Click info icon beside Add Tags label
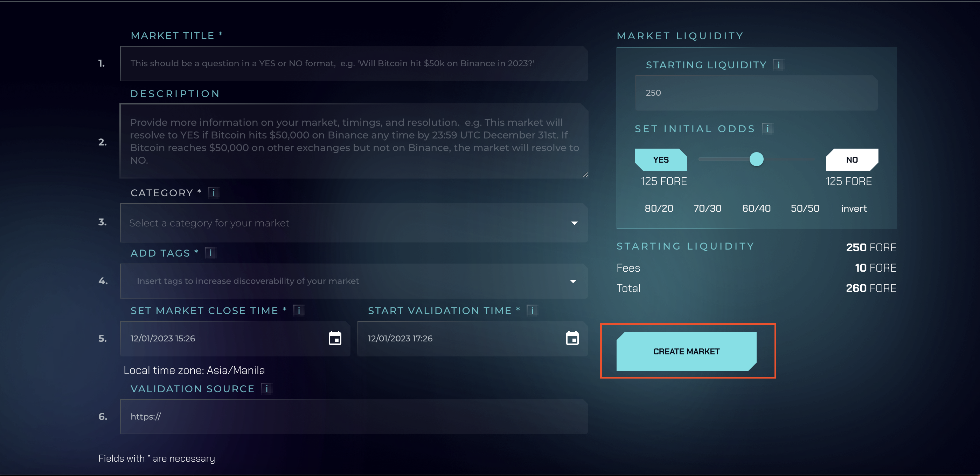 click(x=210, y=253)
